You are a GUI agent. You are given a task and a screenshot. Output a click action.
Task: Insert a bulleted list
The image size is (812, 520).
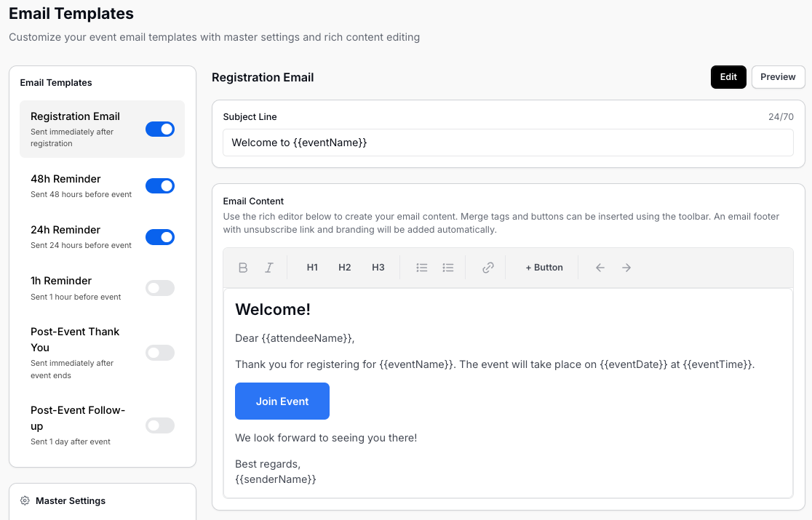point(422,268)
